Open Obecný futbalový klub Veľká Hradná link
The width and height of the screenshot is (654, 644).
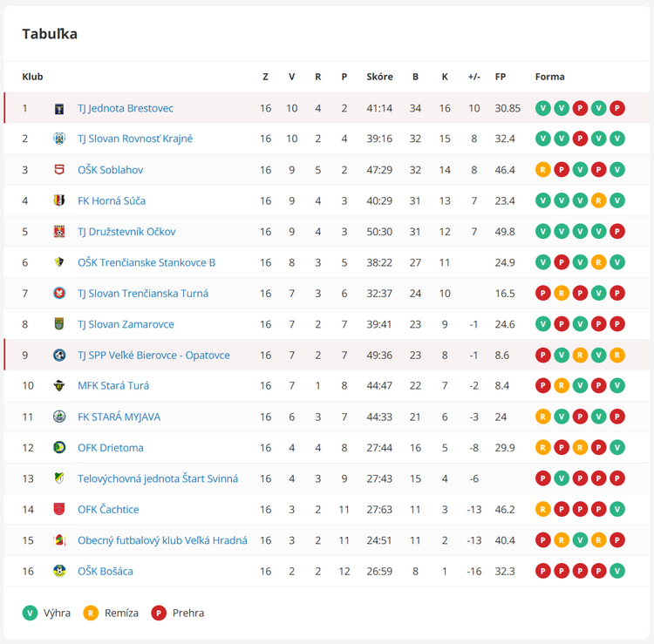point(162,540)
